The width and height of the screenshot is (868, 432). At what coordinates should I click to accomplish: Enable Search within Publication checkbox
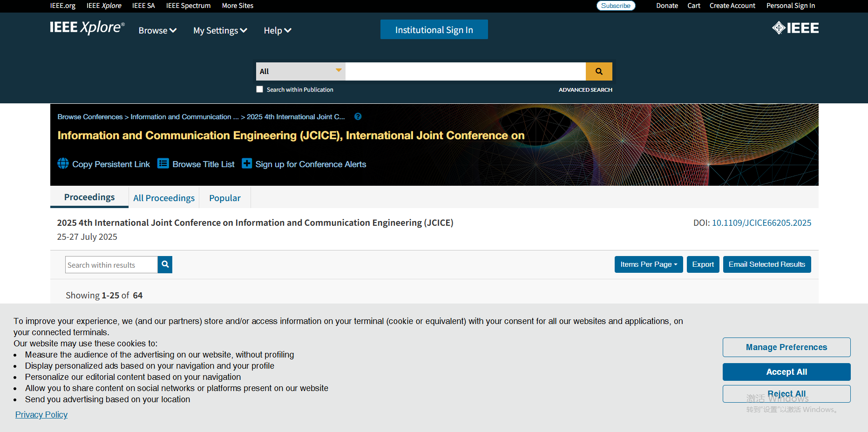coord(260,89)
